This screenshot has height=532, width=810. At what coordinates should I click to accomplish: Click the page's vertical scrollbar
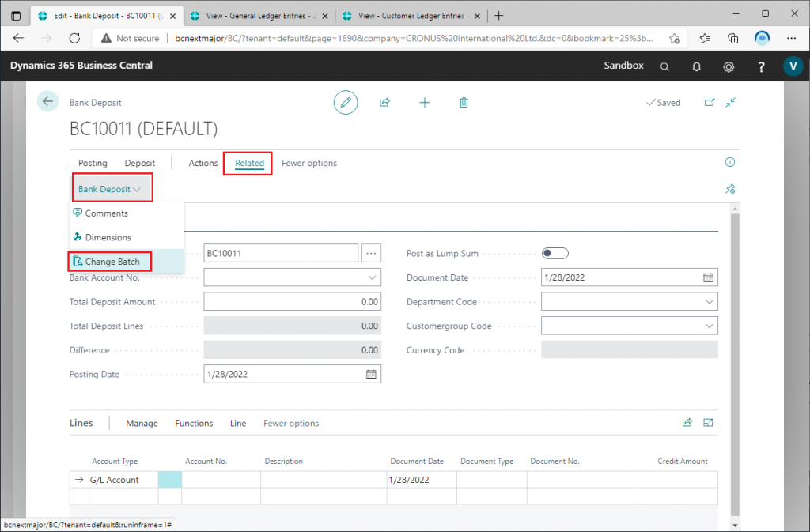pyautogui.click(x=735, y=364)
